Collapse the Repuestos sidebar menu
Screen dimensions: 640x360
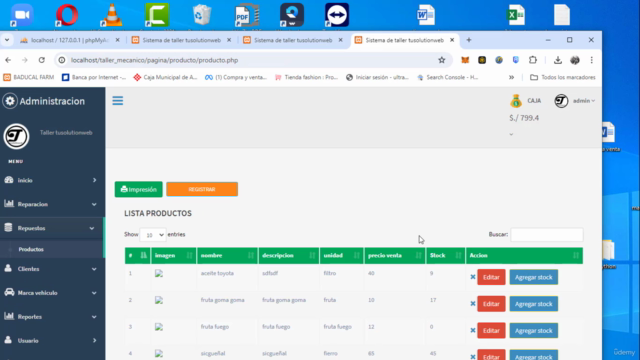[51, 228]
